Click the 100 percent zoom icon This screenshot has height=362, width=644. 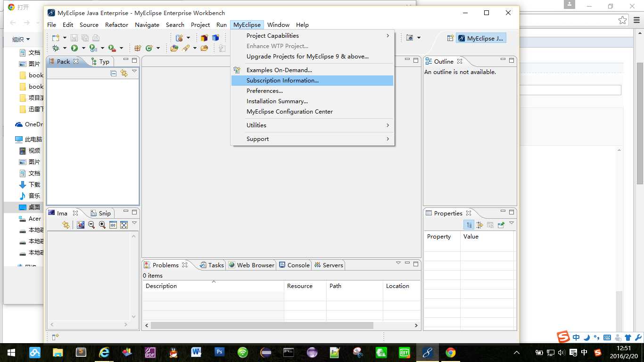(113, 225)
